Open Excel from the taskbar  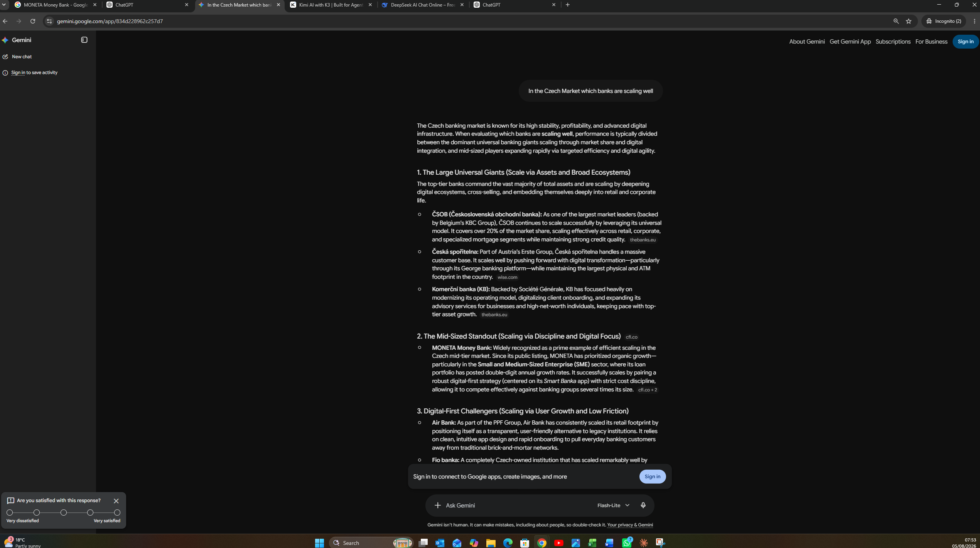coord(592,543)
